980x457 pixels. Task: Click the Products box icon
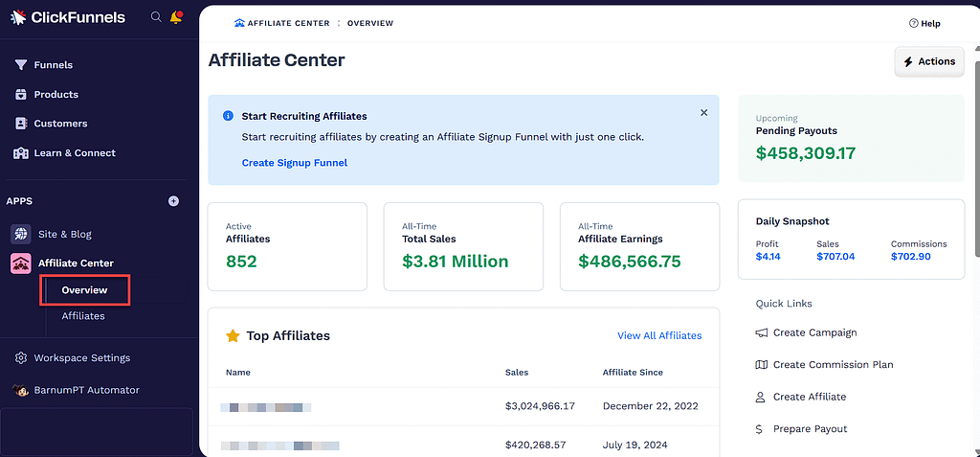[21, 95]
